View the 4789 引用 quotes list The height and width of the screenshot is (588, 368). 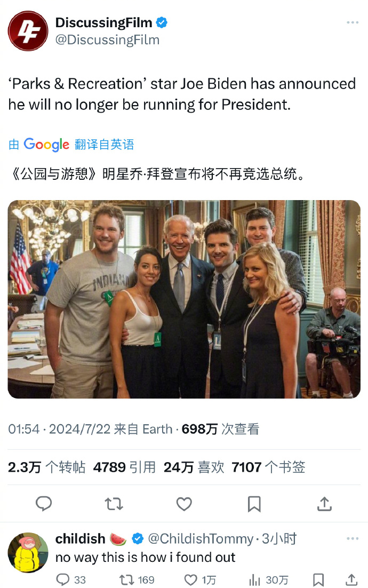[x=124, y=467]
